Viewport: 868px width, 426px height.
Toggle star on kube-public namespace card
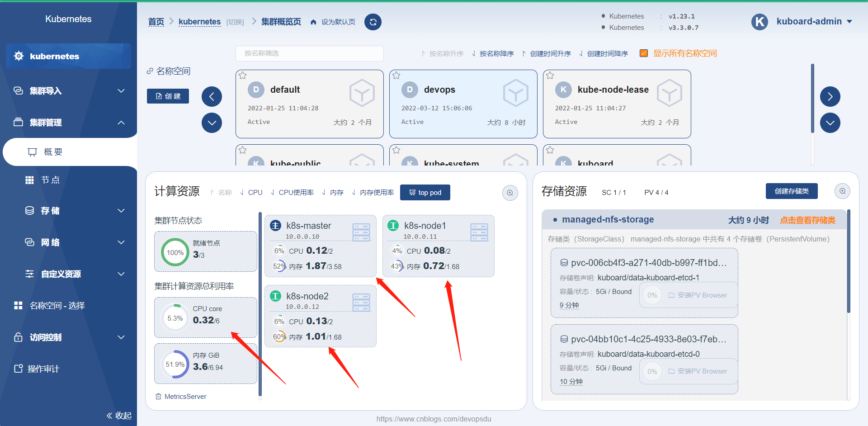tap(243, 150)
